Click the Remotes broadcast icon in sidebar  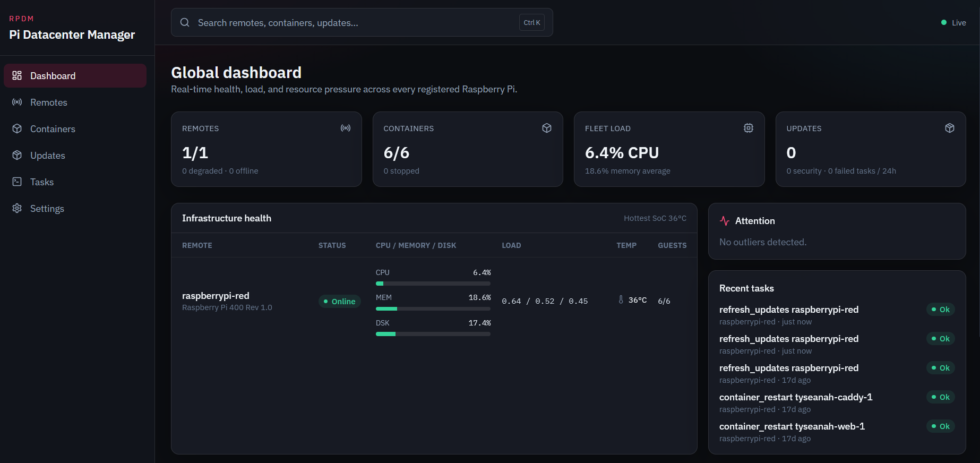(x=17, y=102)
